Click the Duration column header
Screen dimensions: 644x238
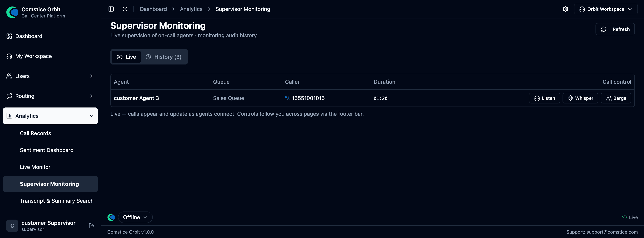pyautogui.click(x=384, y=82)
